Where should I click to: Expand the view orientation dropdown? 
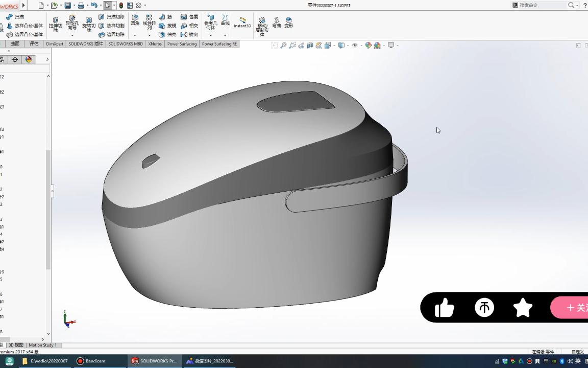click(334, 45)
